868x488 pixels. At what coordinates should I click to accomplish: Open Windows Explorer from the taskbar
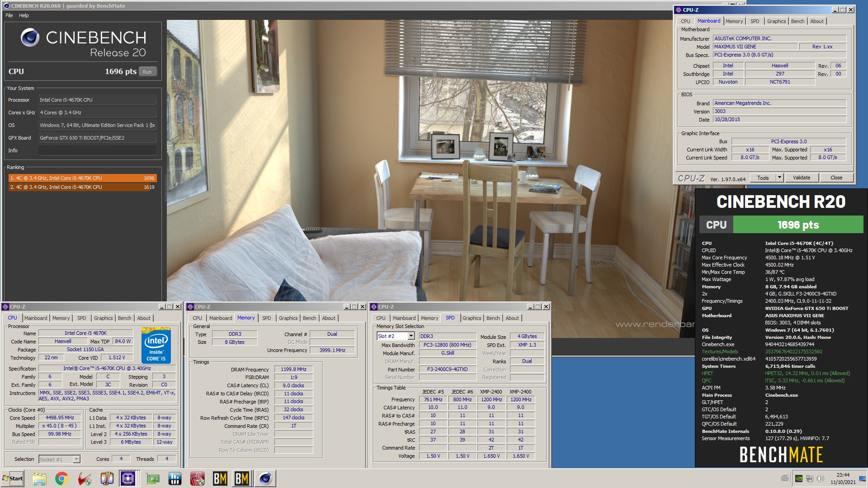point(39,479)
